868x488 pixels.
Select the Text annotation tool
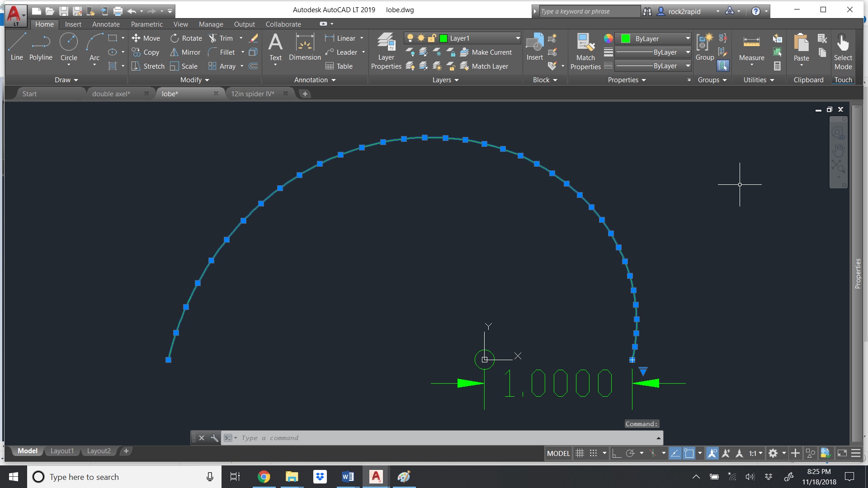coord(275,47)
